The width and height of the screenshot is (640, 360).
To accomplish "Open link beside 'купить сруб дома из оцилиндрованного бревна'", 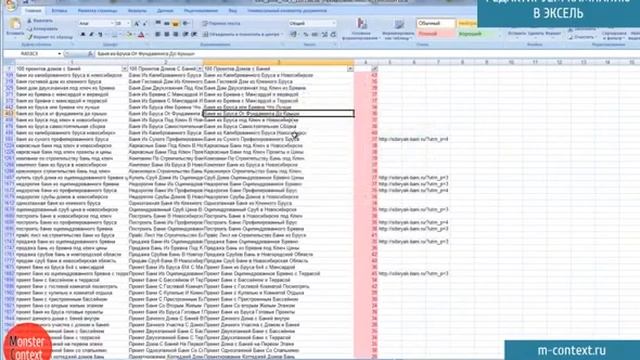I will pyautogui.click(x=413, y=178).
